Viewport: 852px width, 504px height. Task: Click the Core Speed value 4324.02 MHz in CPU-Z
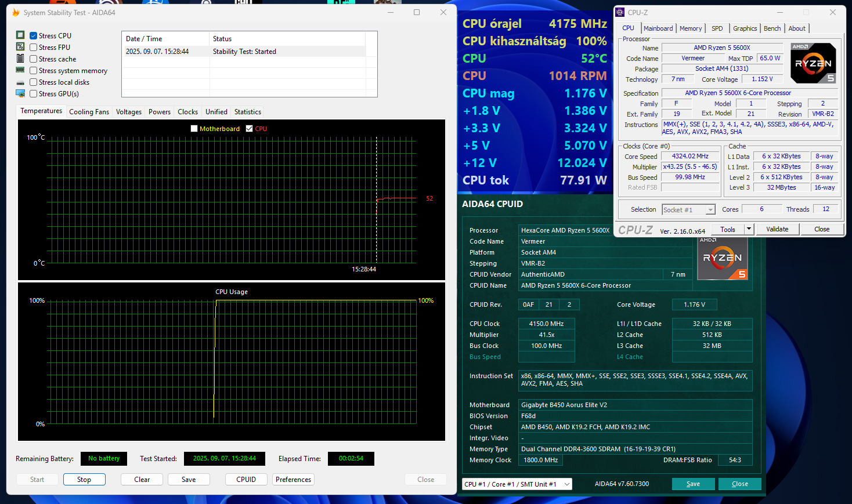coord(690,156)
